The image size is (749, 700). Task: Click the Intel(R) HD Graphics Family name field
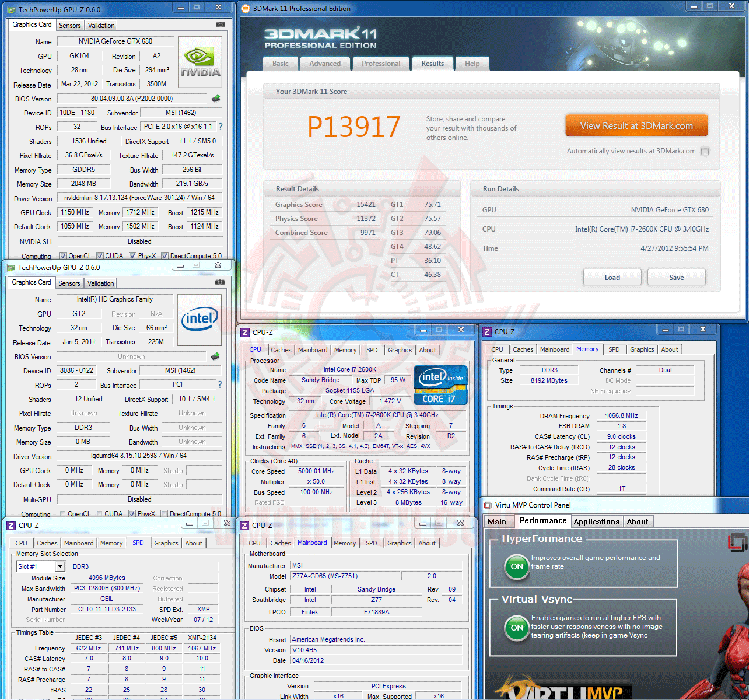point(115,299)
